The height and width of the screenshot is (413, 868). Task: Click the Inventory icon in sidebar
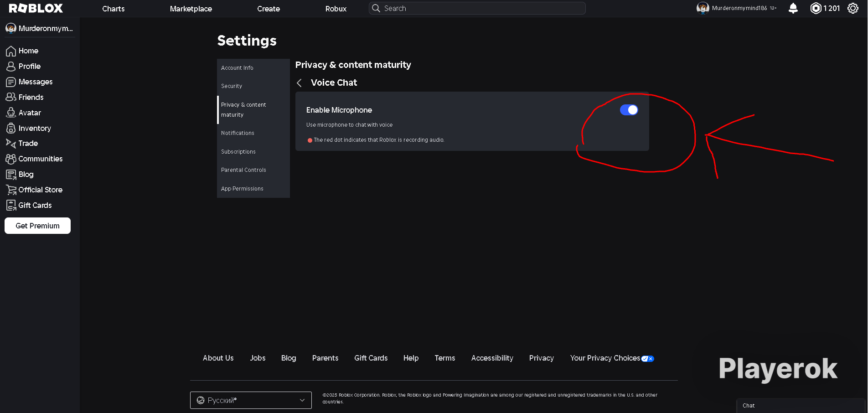(11, 128)
